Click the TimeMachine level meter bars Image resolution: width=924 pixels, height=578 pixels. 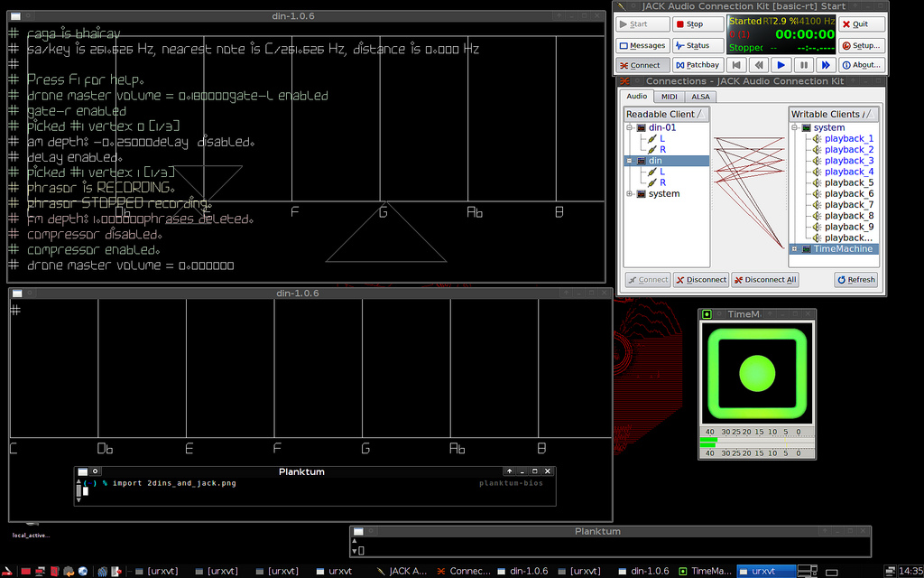pyautogui.click(x=757, y=443)
